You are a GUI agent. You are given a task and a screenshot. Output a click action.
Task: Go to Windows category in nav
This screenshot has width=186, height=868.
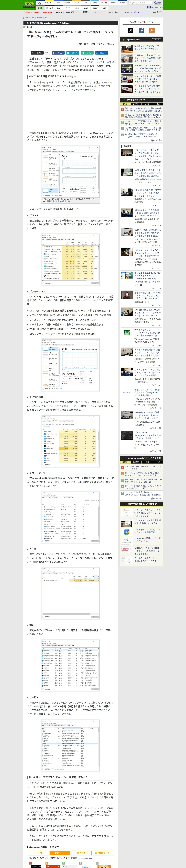48,12
